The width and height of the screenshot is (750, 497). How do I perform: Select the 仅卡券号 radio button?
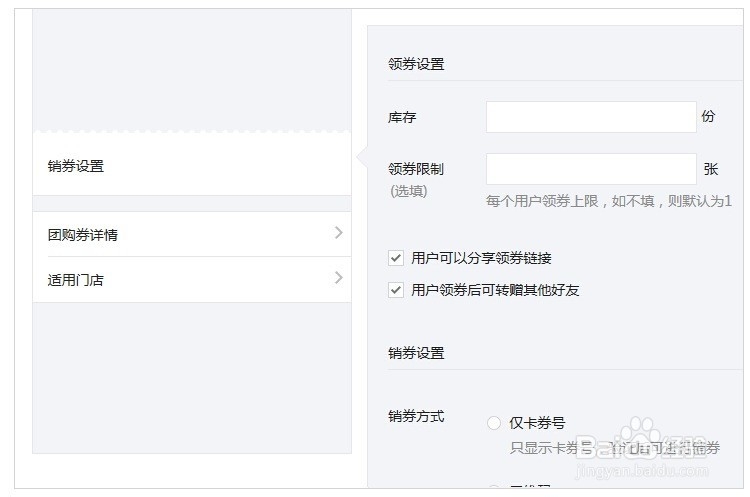coord(494,423)
